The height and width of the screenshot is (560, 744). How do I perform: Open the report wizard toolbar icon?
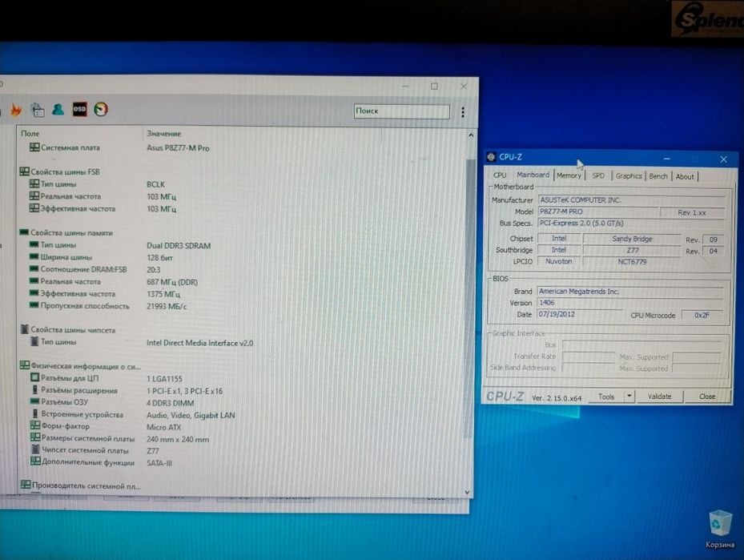click(x=37, y=110)
